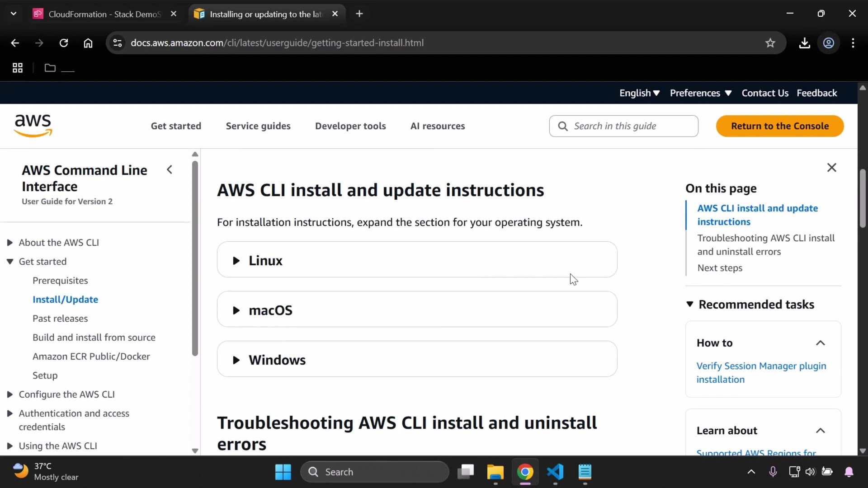
Task: Open the Windows Start menu
Action: click(x=283, y=471)
